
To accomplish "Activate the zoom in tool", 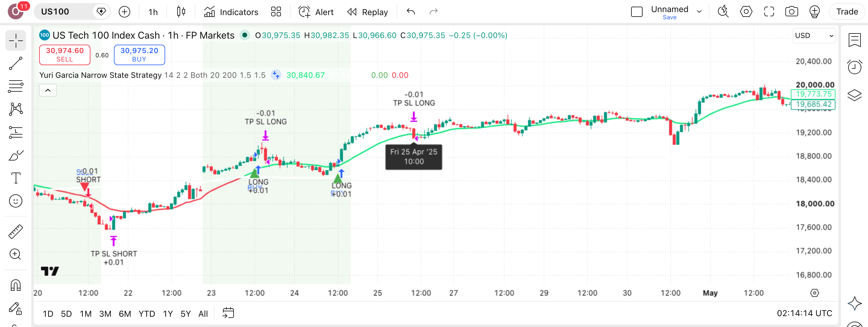I will coord(15,254).
